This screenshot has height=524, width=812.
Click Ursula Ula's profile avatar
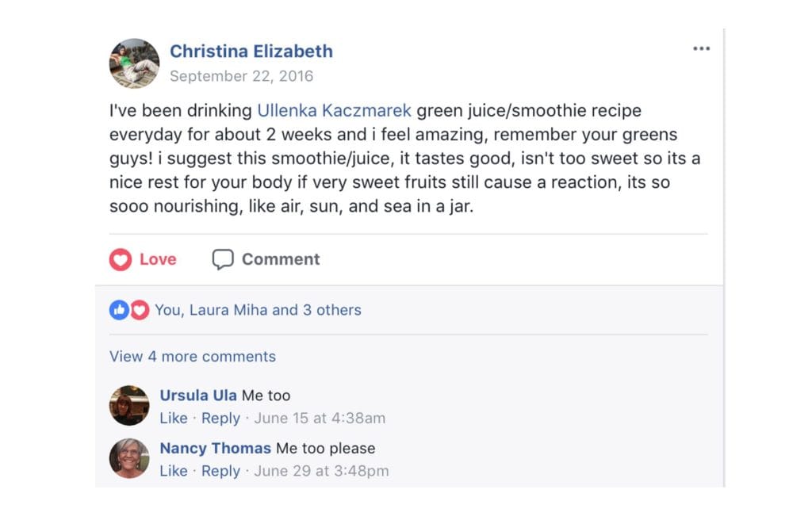click(129, 405)
